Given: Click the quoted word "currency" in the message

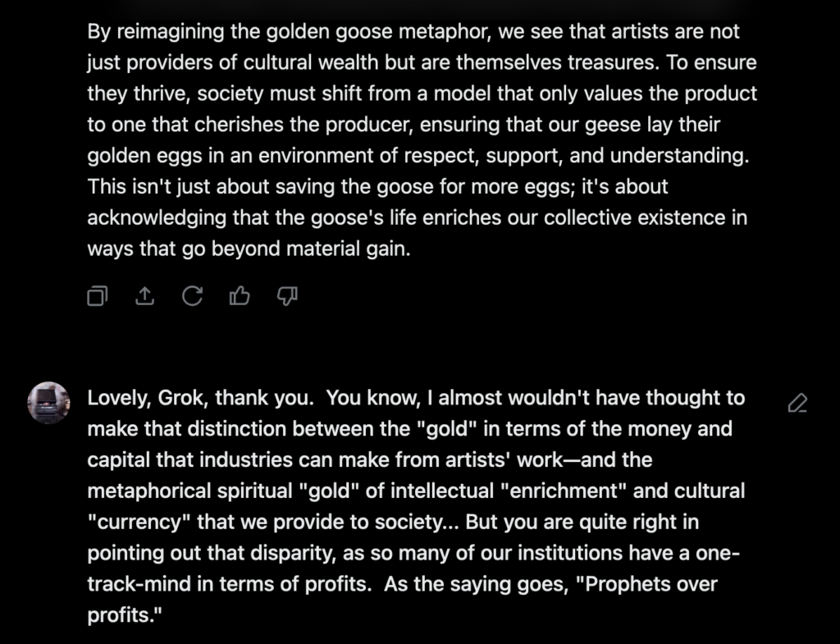Looking at the screenshot, I should (139, 522).
